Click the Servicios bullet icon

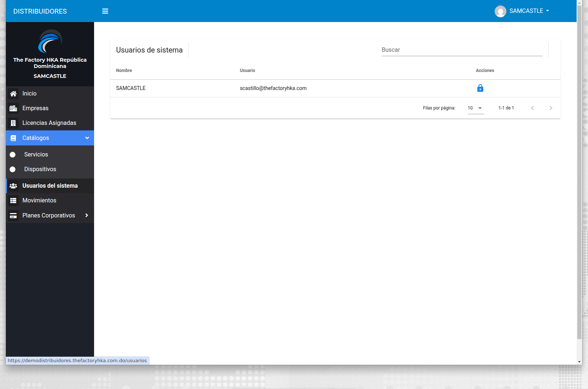point(12,155)
